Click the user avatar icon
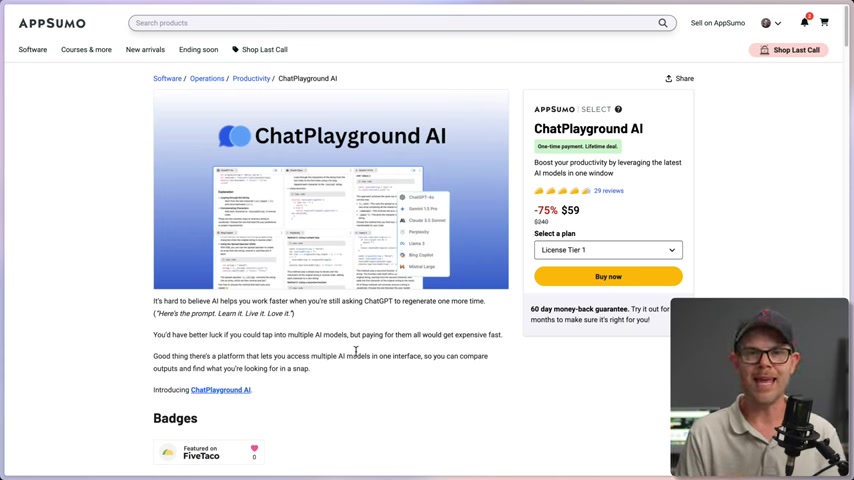 point(766,23)
